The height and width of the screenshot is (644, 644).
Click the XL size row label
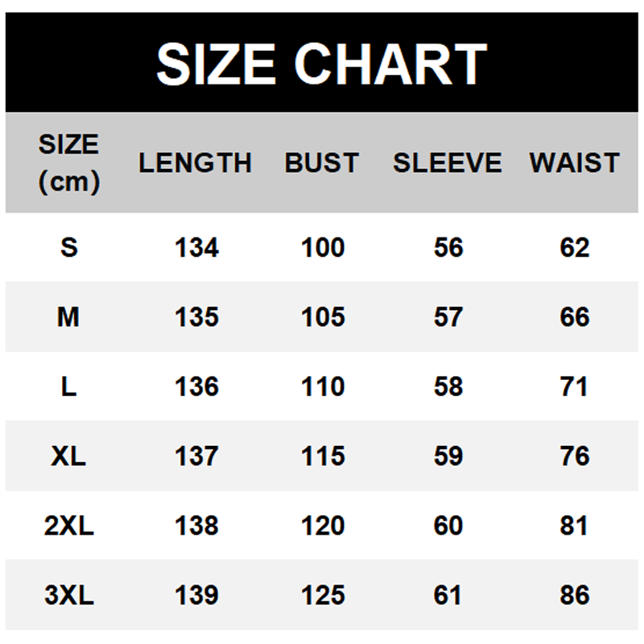[68, 456]
